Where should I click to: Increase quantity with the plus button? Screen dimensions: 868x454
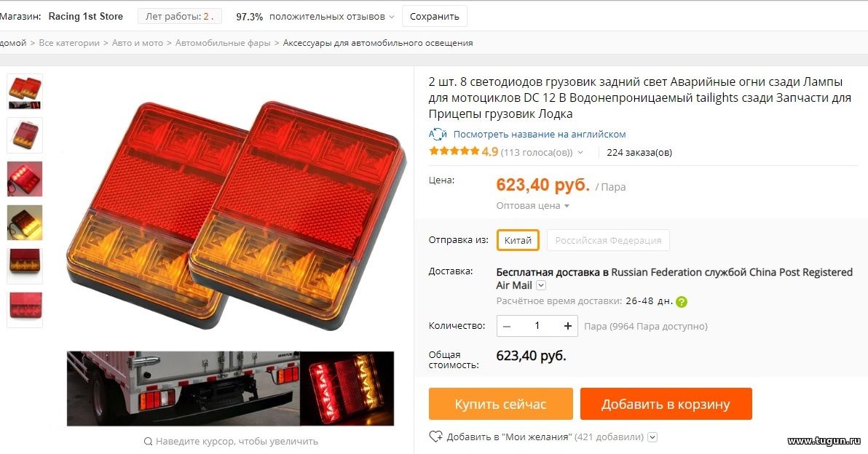567,326
